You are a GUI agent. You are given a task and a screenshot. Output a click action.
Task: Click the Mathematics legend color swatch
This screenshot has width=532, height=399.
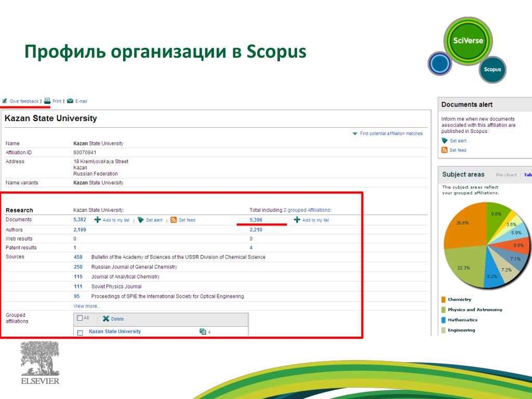[x=443, y=320]
